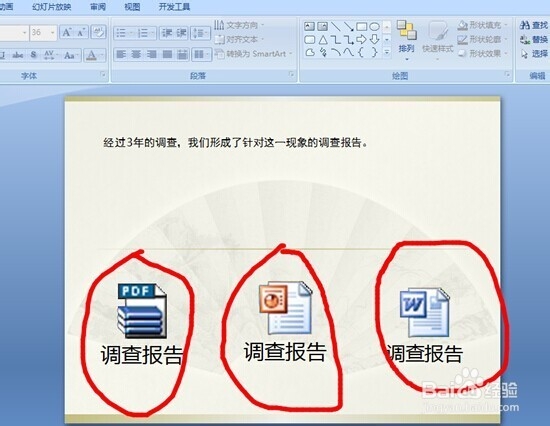
Task: Apply distributed paragraph alignment
Action: point(182,54)
